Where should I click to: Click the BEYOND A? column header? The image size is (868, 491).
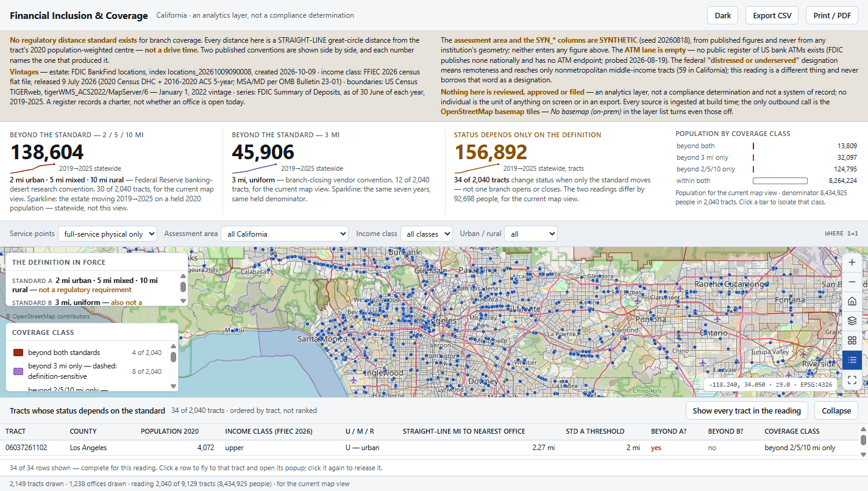(669, 431)
